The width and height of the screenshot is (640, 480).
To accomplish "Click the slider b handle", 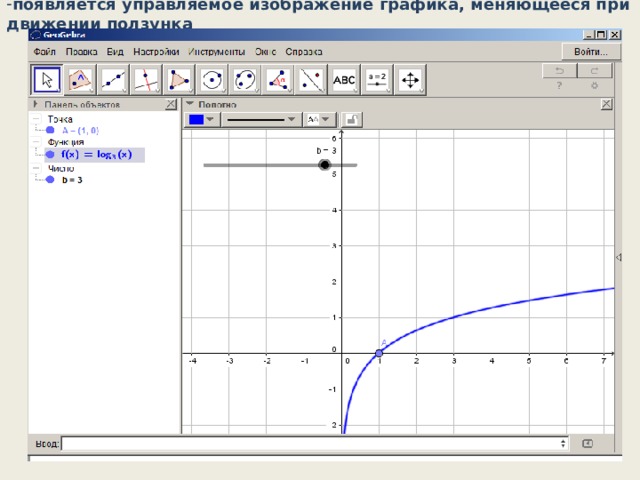I will pos(324,165).
